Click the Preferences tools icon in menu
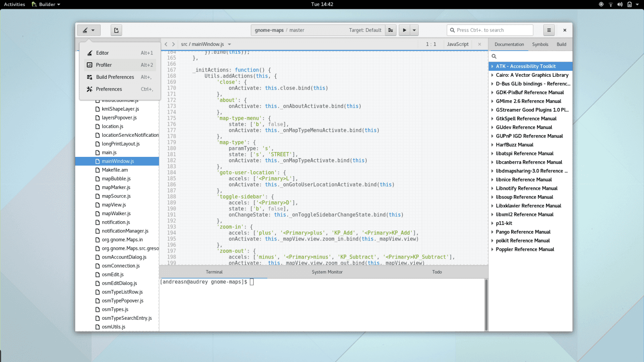This screenshot has height=362, width=644. click(x=90, y=89)
